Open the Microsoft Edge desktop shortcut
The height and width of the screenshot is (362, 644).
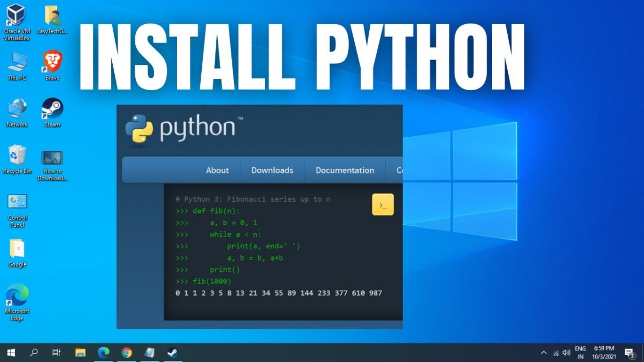click(17, 296)
